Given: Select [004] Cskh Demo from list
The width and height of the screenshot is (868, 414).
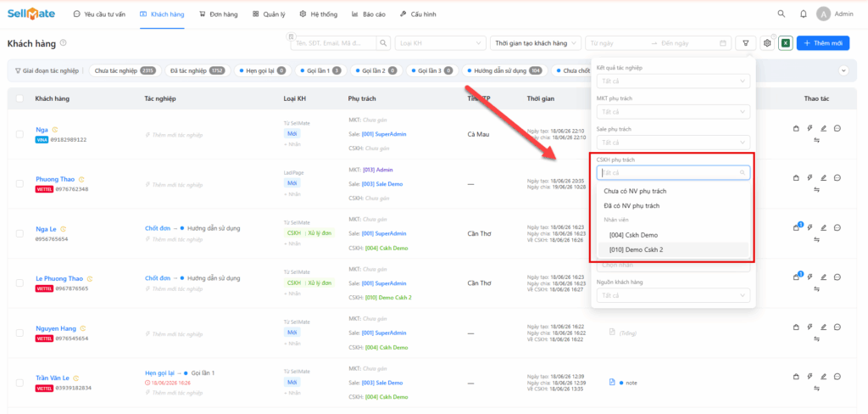Looking at the screenshot, I should click(x=673, y=235).
